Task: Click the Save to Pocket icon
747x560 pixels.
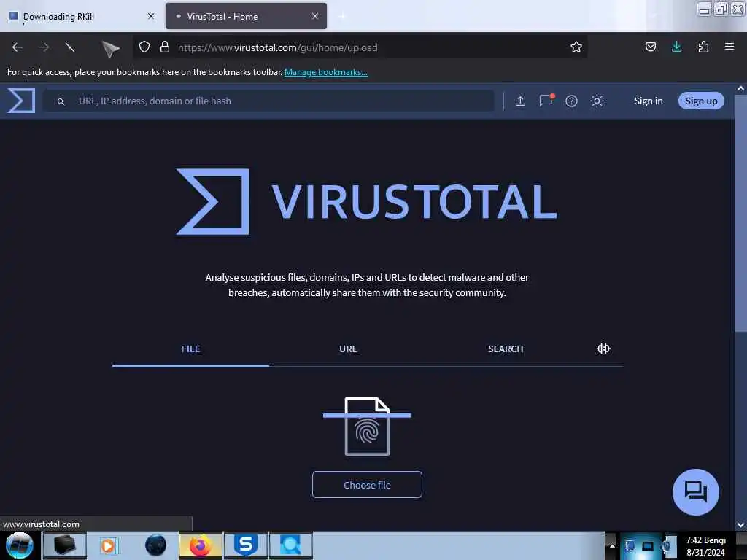Action: pos(650,47)
